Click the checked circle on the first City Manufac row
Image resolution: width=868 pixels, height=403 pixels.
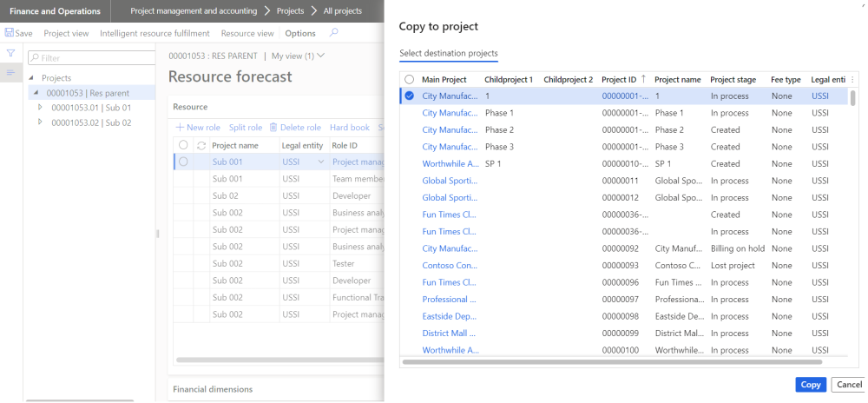[409, 96]
